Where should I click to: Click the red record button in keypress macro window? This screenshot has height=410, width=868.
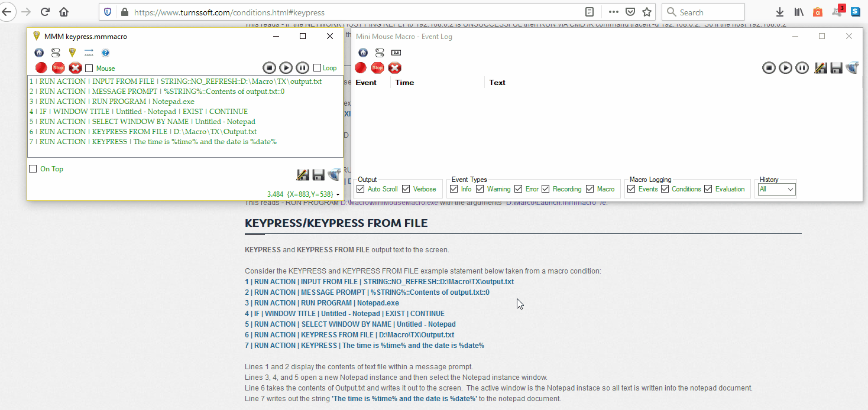click(x=41, y=68)
